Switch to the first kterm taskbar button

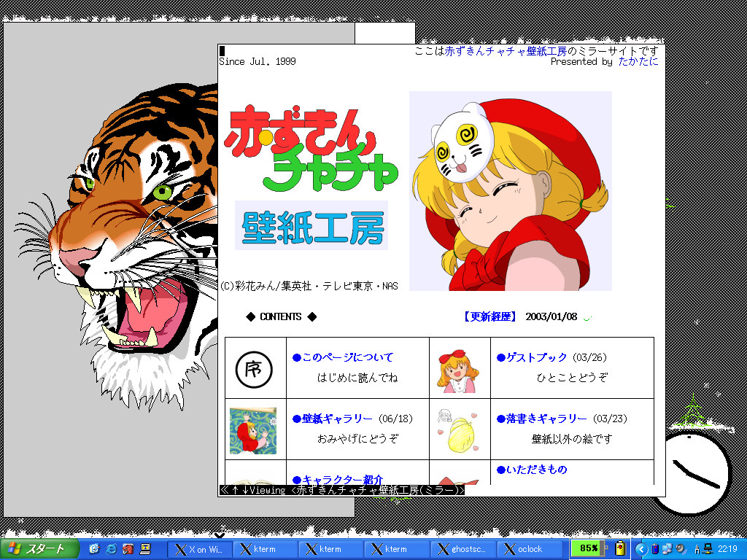(266, 550)
